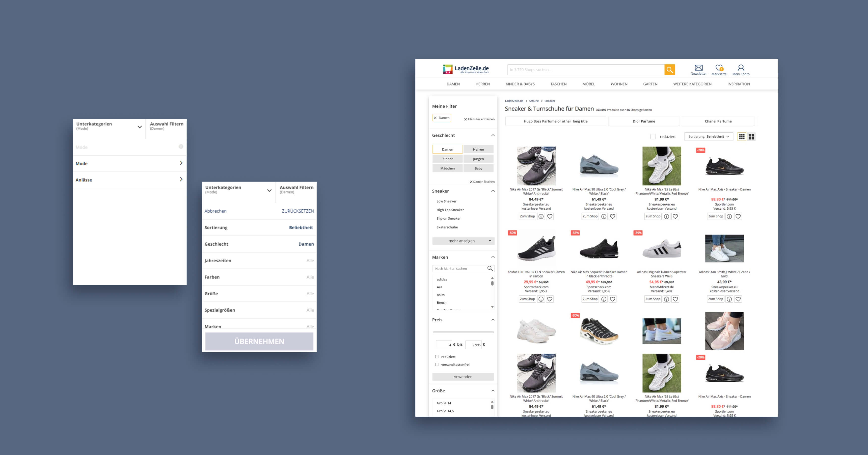Screen dimensions: 868x455
Task: Show info for adidas Originals Superstar
Action: tap(666, 299)
